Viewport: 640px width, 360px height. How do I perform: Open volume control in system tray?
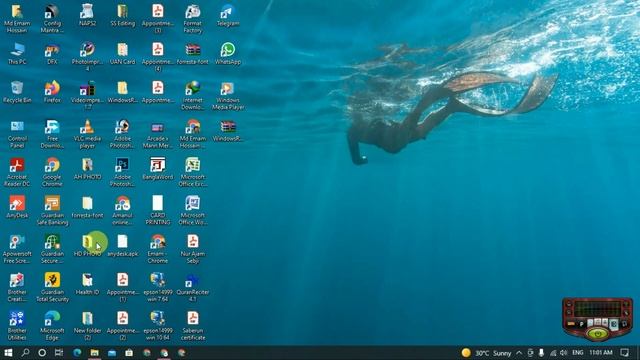tap(564, 353)
